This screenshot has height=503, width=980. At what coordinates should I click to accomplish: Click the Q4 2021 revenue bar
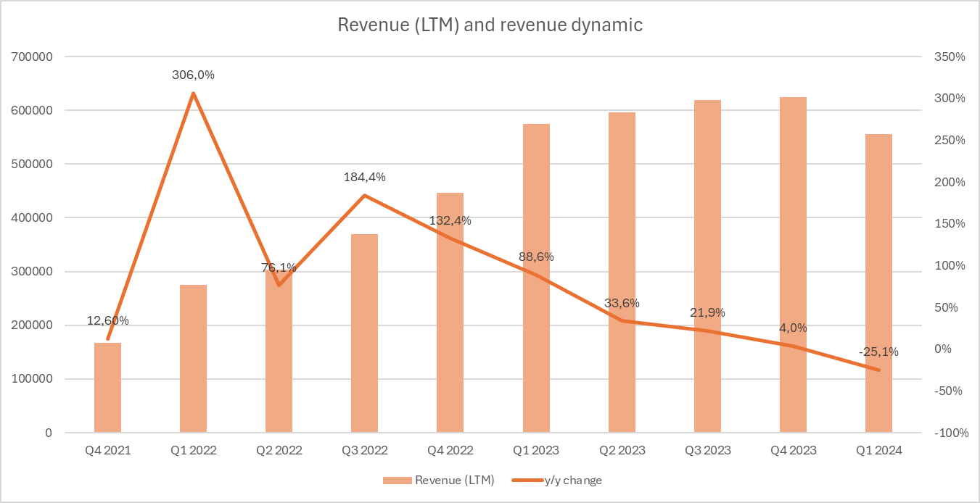(108, 388)
